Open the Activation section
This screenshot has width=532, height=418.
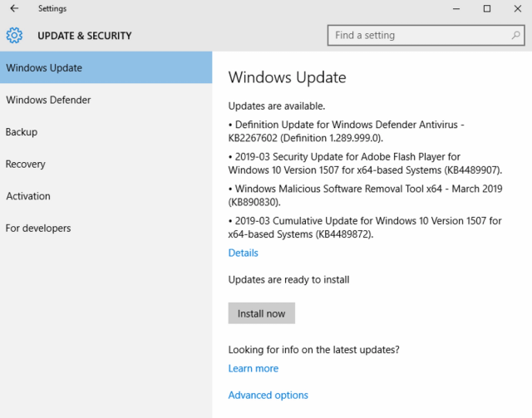[x=106, y=196]
